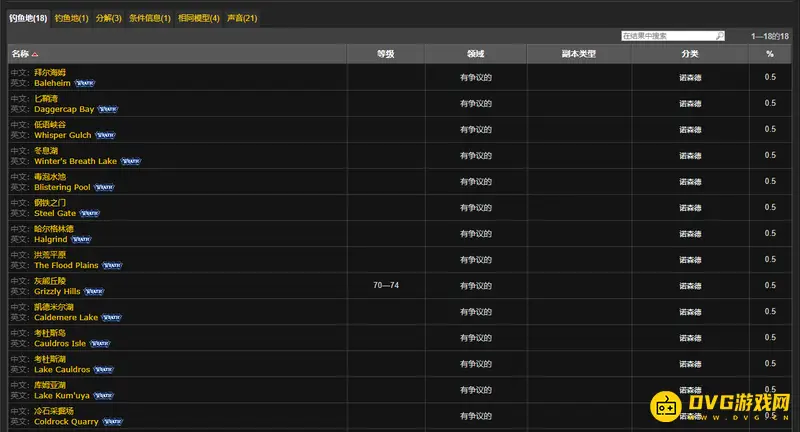Open the Halgrind link
The image size is (800, 432).
(x=51, y=239)
